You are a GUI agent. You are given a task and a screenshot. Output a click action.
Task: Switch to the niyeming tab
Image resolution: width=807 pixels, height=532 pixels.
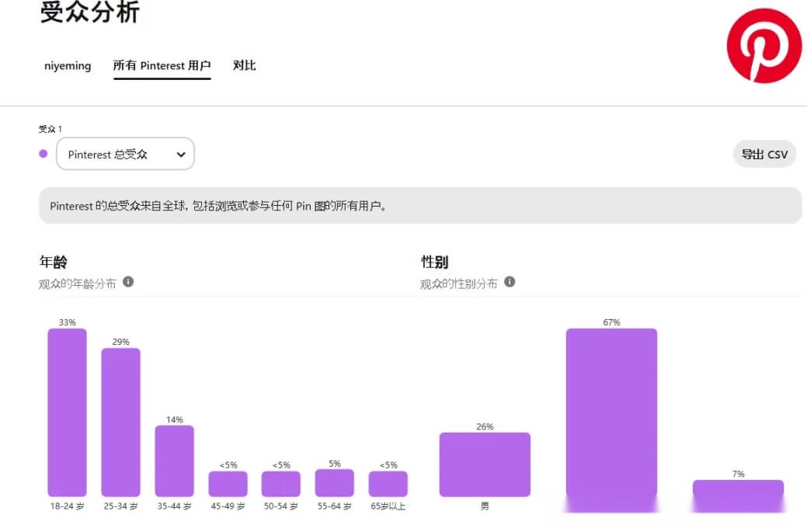[68, 66]
